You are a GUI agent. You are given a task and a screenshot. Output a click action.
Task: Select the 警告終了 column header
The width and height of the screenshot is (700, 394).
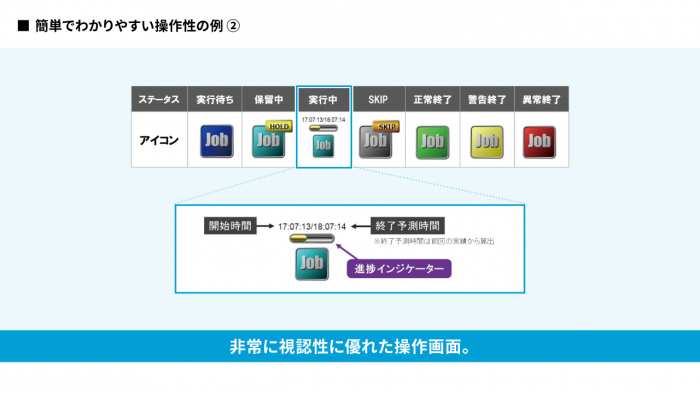tap(487, 99)
